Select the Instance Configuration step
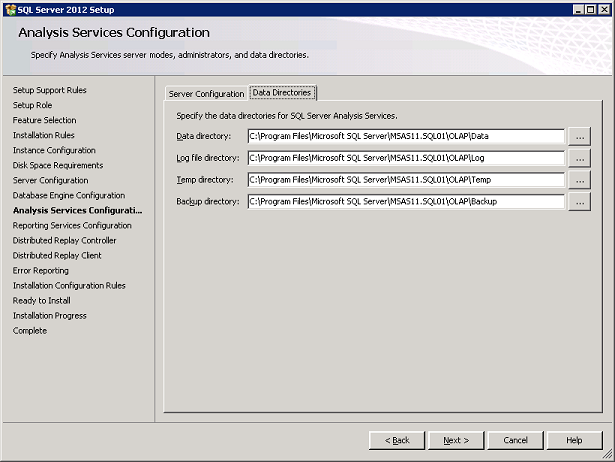Viewport: 615px width, 462px height. 54,150
